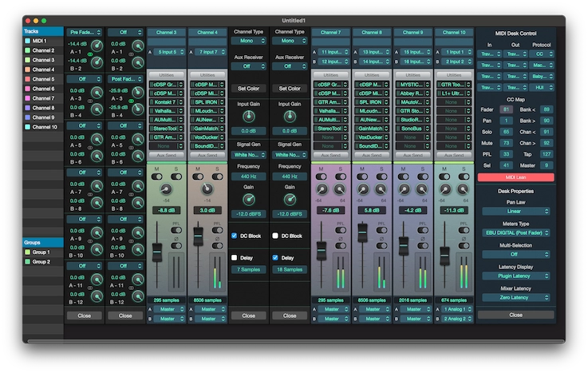Mute Channel 3 with its M toggle
Image resolution: width=588 pixels, height=373 pixels.
156,177
